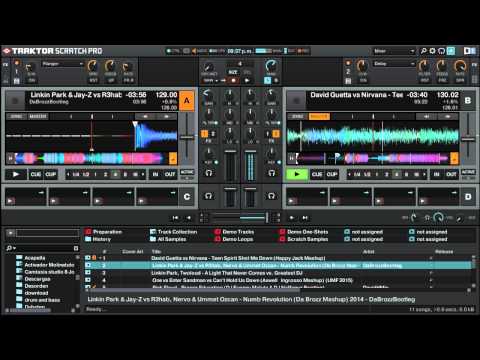Open the Demo Tracks favorite

tap(234, 232)
